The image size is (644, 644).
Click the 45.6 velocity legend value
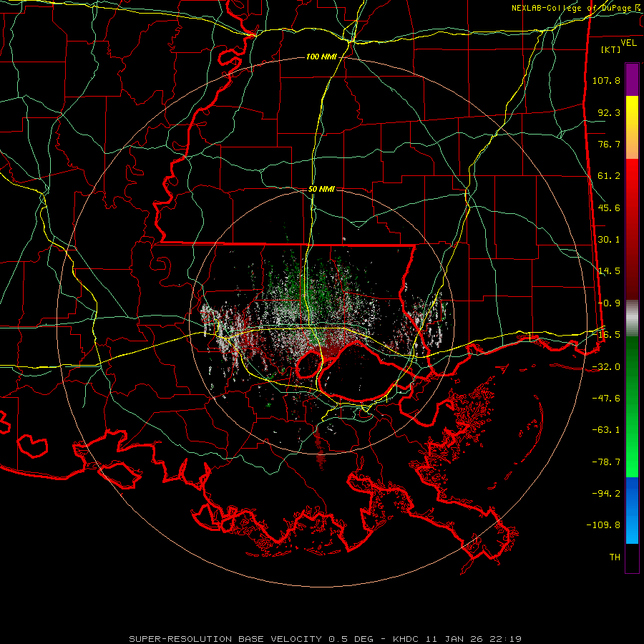(x=609, y=208)
